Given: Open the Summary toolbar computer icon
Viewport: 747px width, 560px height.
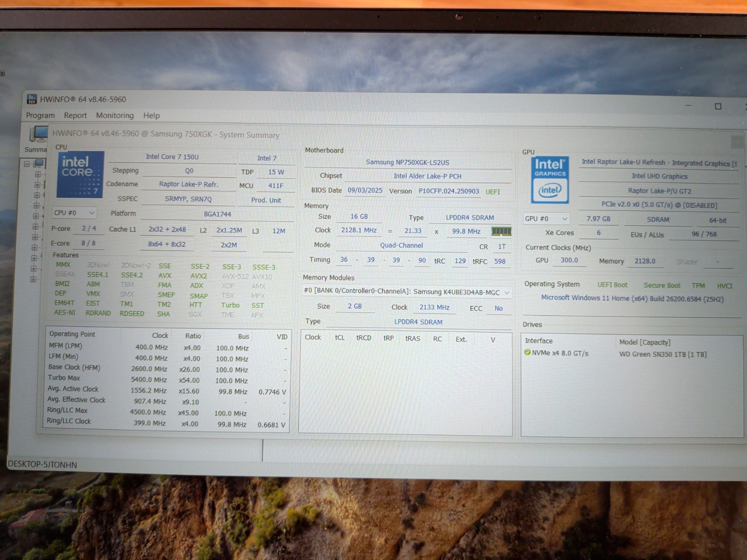Looking at the screenshot, I should tap(38, 134).
